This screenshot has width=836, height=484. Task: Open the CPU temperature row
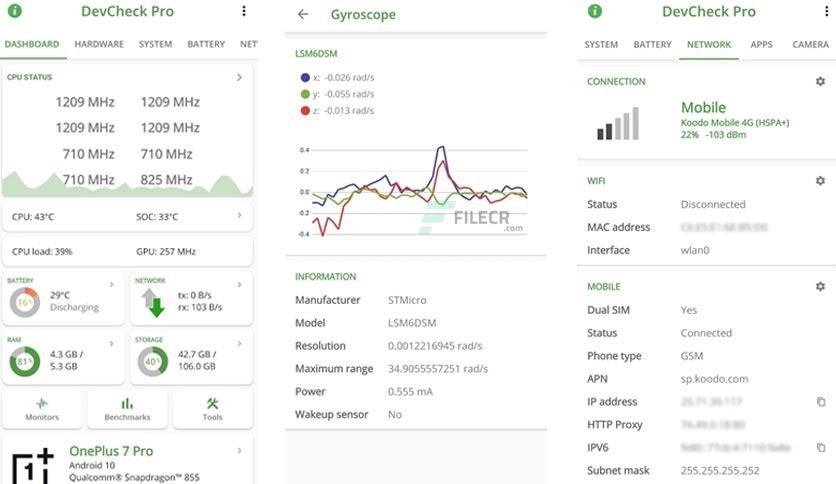click(127, 216)
